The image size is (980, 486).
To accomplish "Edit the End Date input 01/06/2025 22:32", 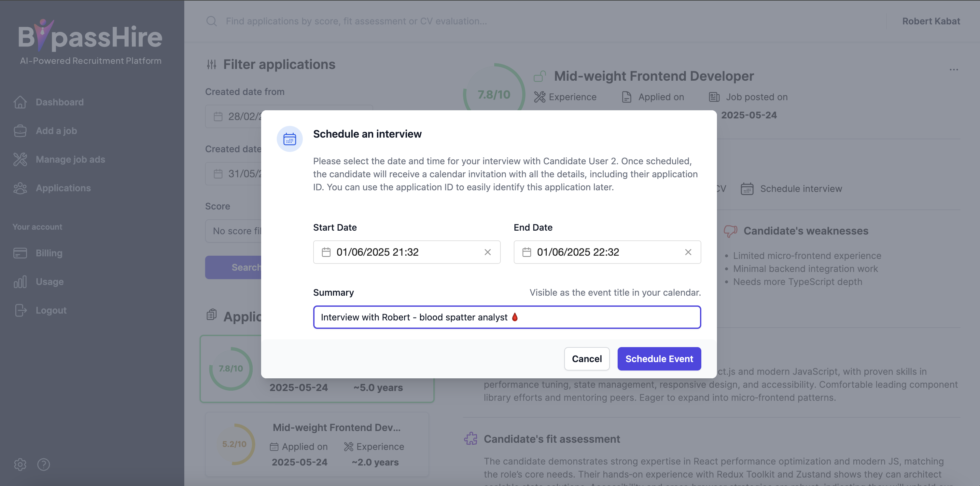I will pos(607,252).
